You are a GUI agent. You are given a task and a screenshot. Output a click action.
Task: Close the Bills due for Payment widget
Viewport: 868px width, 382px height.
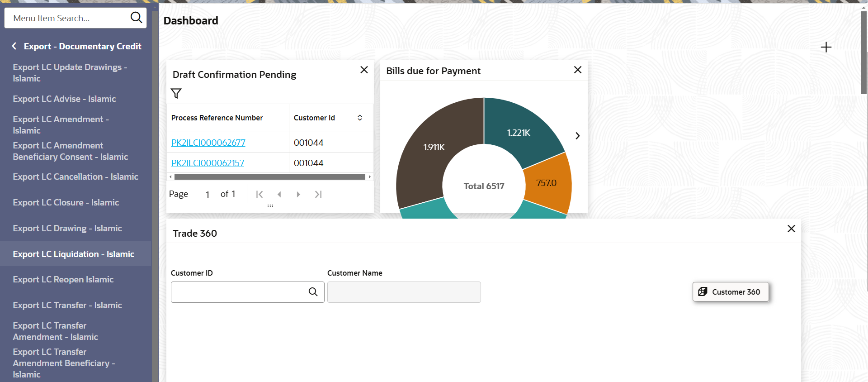point(577,70)
